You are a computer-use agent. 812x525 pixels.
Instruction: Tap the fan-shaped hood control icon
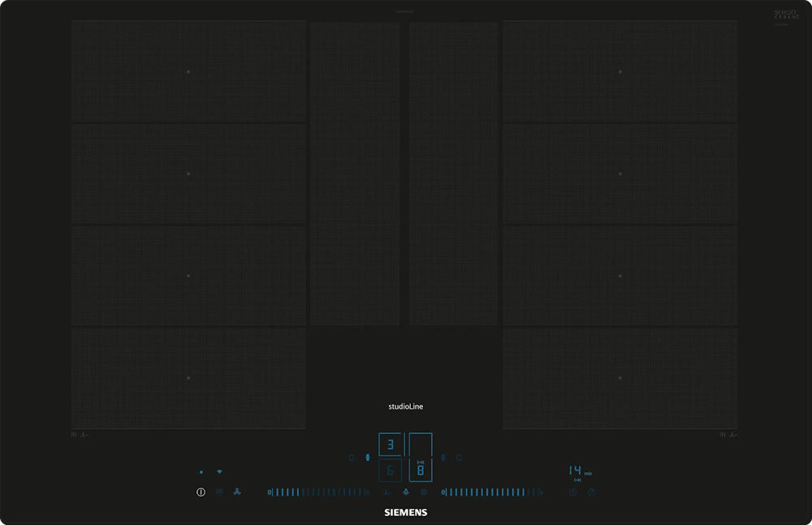tap(237, 492)
